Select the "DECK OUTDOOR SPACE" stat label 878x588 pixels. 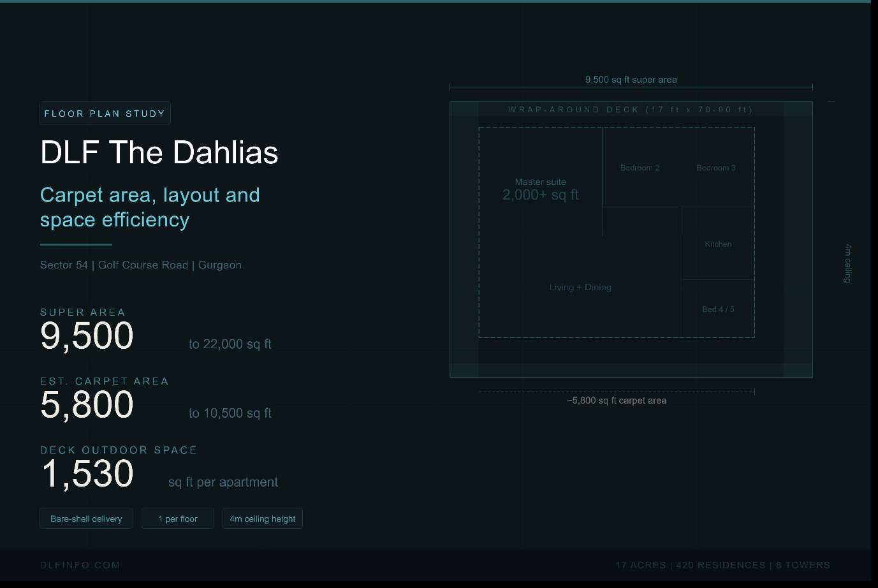[119, 450]
